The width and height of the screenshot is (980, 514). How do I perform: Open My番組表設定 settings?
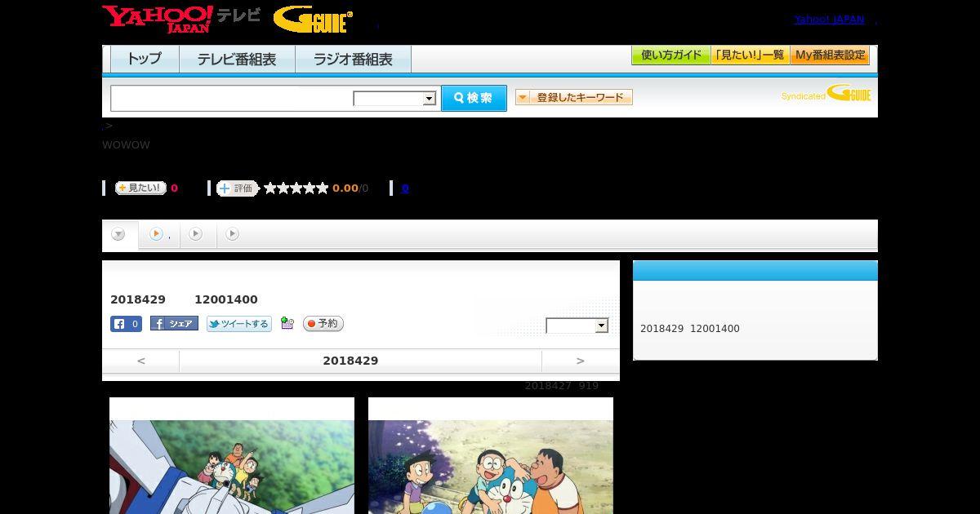click(830, 55)
